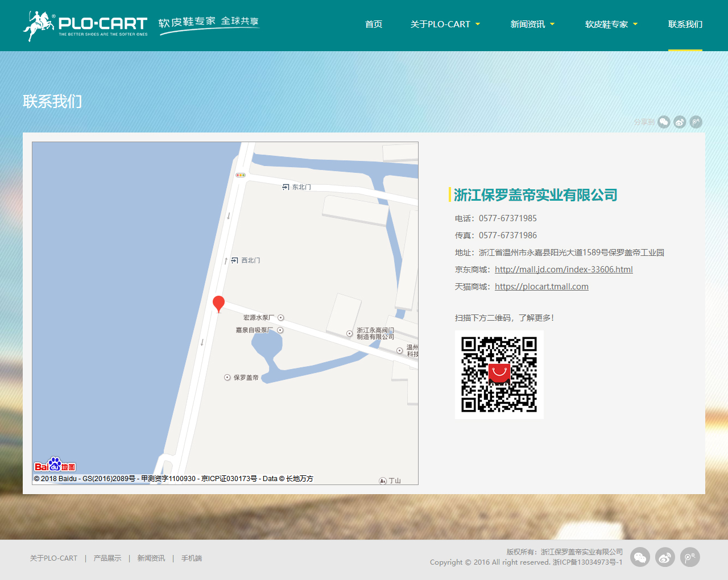The width and height of the screenshot is (728, 580).
Task: Select the 联系我们 menu item
Action: pyautogui.click(x=685, y=24)
